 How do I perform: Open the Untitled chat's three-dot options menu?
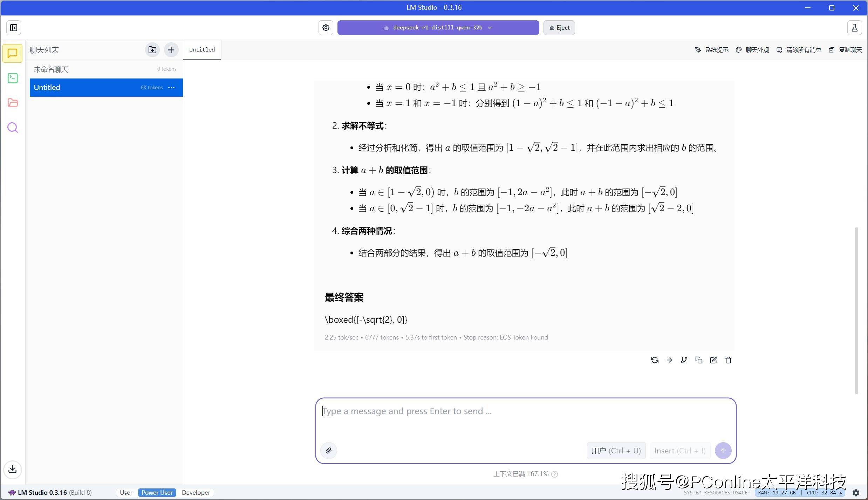[x=171, y=88]
